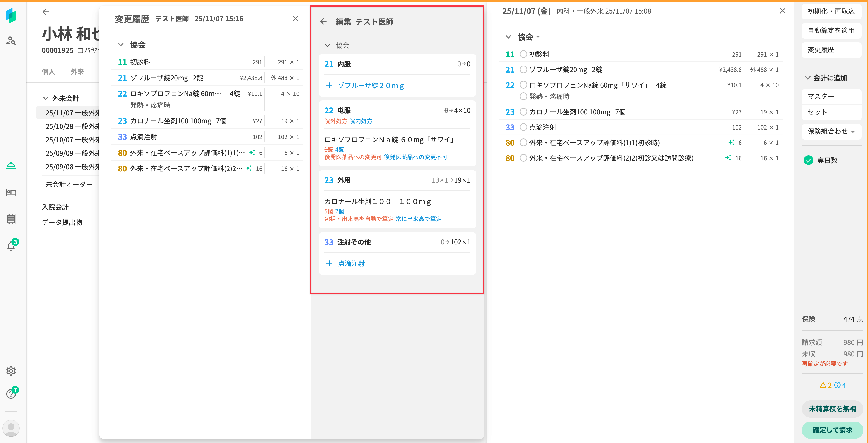Open patient search icon in sidebar

point(11,41)
